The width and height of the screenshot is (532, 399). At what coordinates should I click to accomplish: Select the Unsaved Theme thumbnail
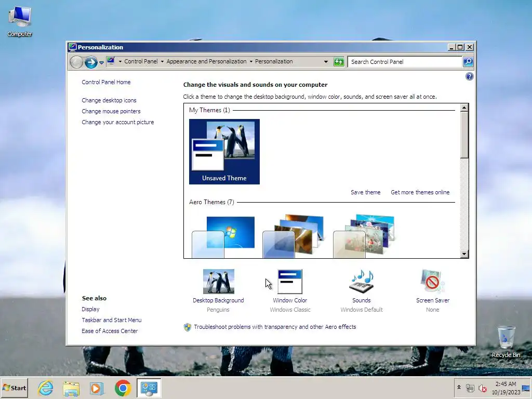click(x=224, y=152)
